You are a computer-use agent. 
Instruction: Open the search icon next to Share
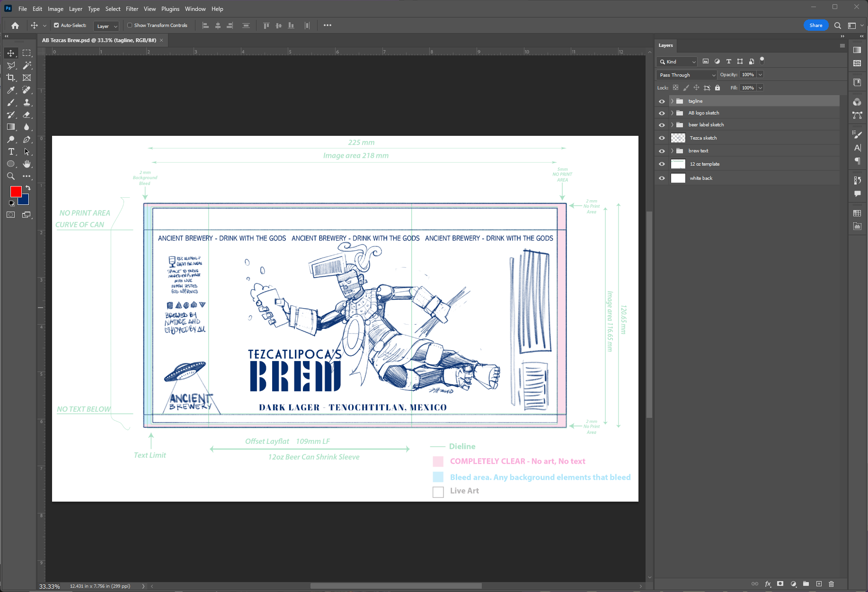click(x=837, y=26)
